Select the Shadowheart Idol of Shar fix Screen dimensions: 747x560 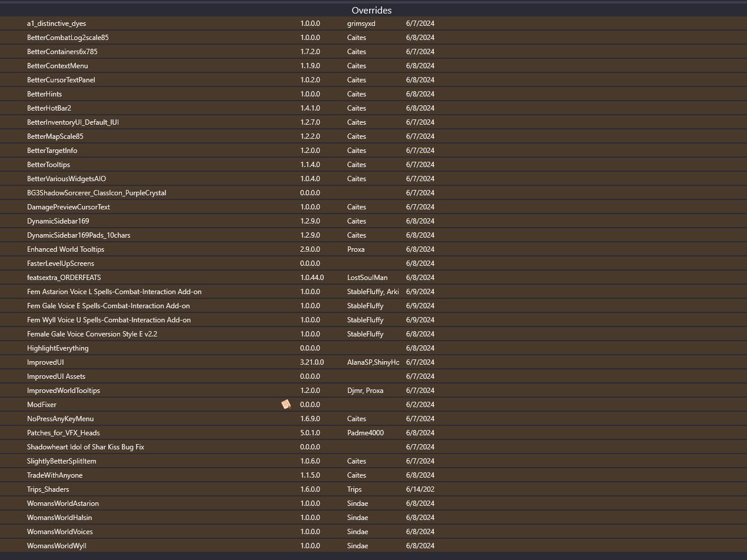(85, 447)
